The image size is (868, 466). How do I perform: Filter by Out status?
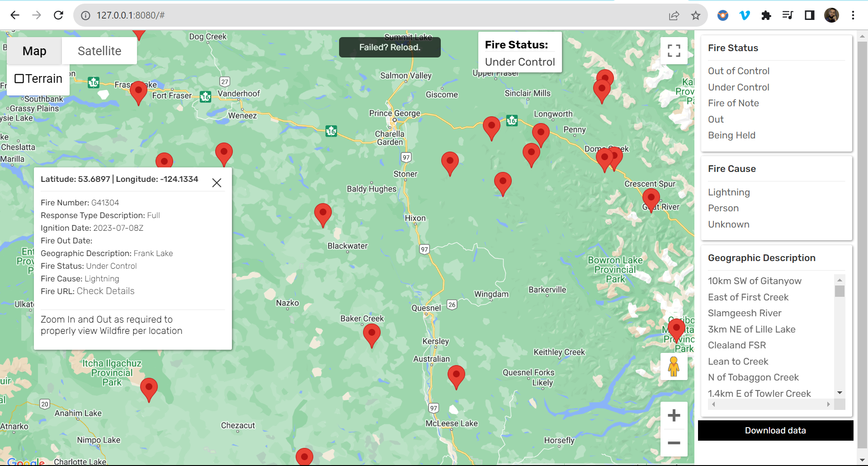tap(716, 119)
